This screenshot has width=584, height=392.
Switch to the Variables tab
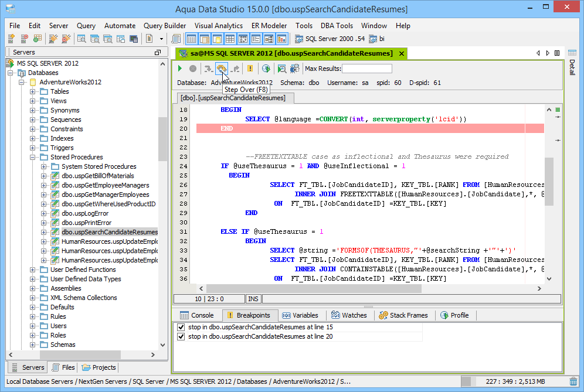click(x=300, y=315)
